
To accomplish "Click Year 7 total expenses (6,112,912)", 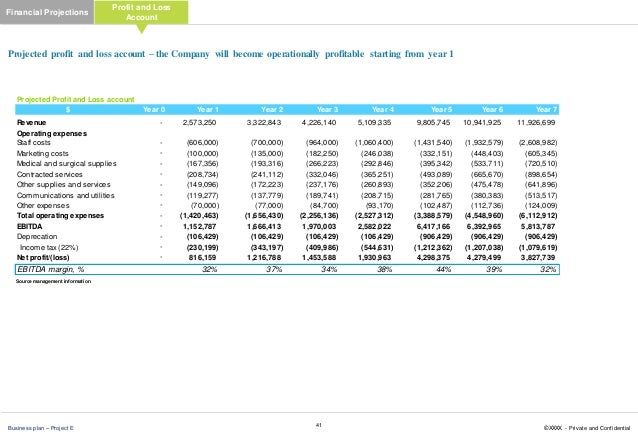I will (538, 216).
